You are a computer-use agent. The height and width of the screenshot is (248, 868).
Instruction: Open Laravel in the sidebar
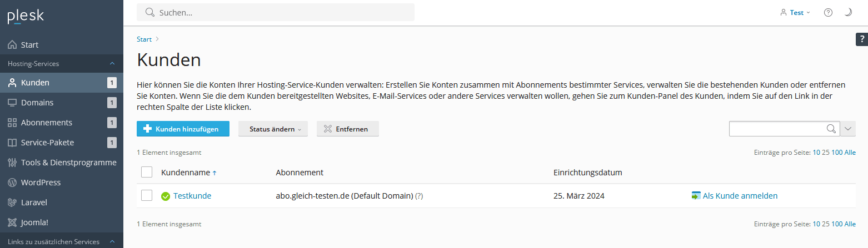pyautogui.click(x=34, y=203)
